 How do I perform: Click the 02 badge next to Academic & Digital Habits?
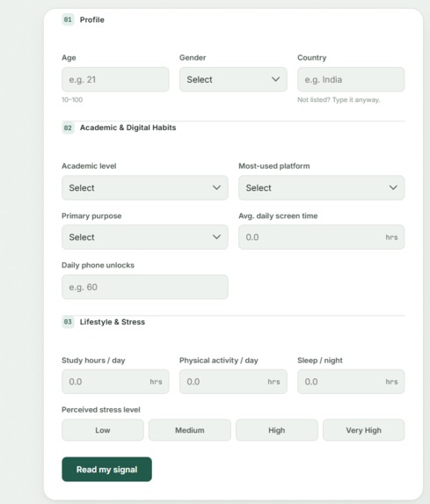coord(68,128)
